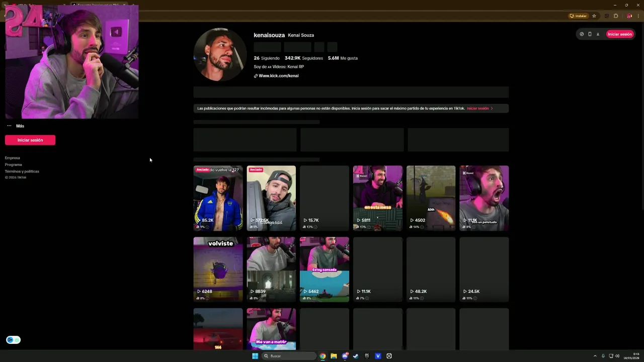Click the kenaisouza username heading
This screenshot has width=644, height=362.
coord(269,35)
